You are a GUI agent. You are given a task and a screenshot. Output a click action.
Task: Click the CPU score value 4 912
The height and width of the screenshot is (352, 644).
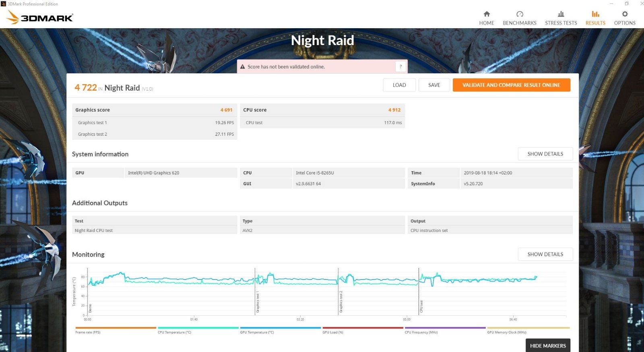tap(394, 110)
